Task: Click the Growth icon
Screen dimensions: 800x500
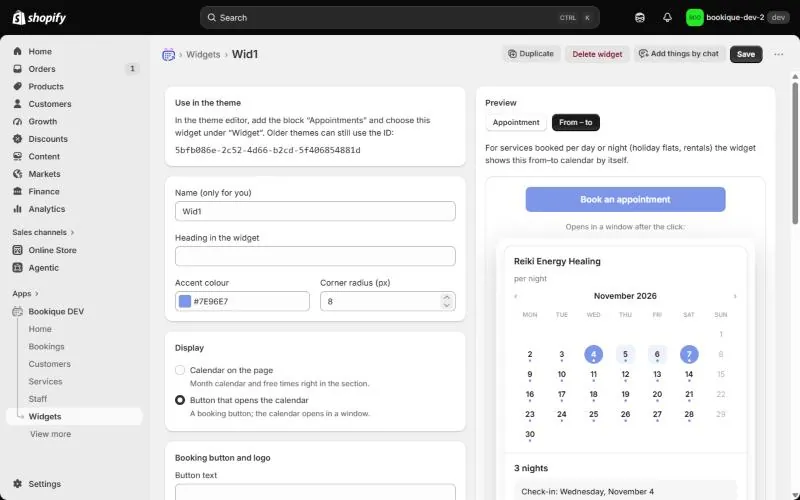Action: coord(17,121)
